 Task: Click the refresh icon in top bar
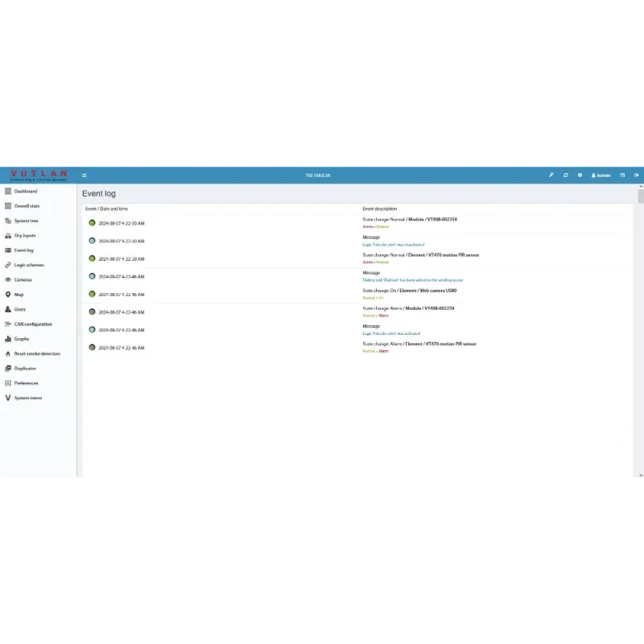pos(566,175)
